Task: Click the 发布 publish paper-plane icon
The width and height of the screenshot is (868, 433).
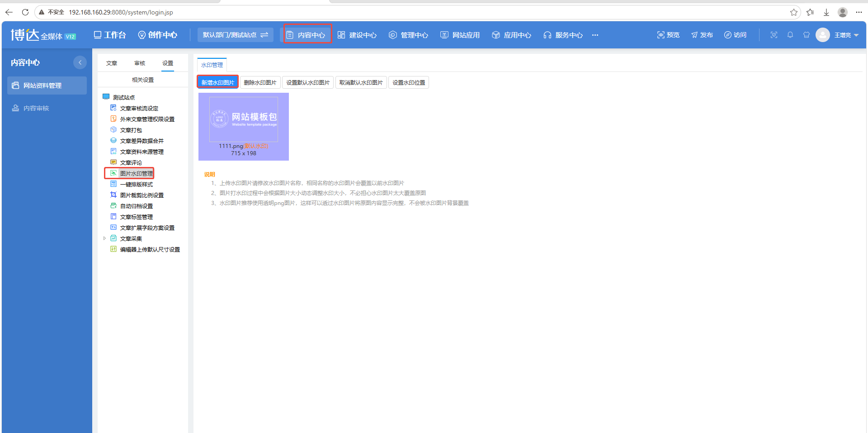Action: [702, 35]
